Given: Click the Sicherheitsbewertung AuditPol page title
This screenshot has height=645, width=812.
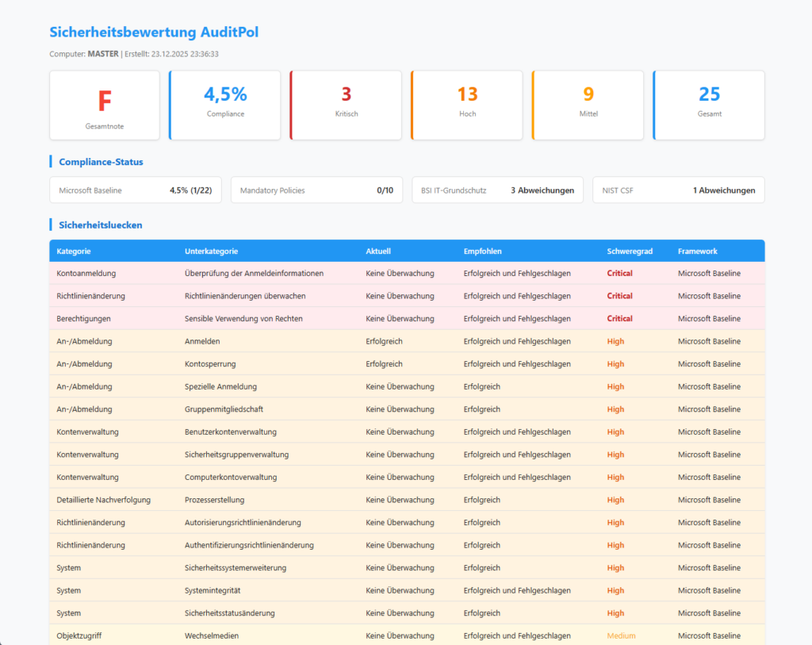Looking at the screenshot, I should [x=153, y=33].
